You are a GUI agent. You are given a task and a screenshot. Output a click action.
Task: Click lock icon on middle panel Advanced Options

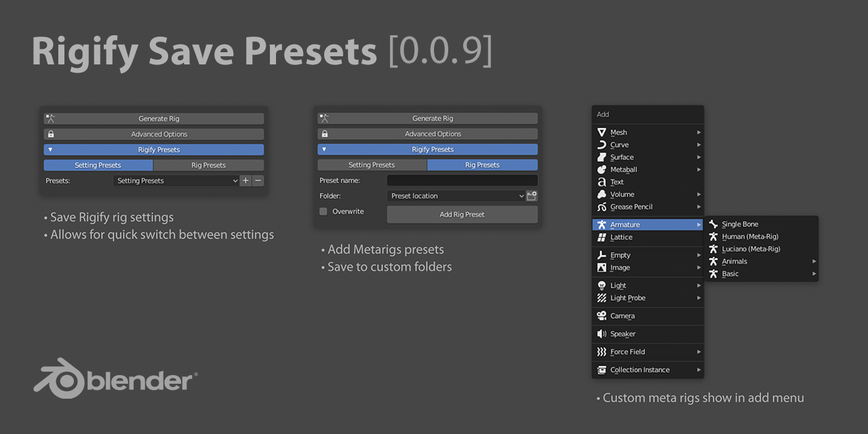tap(325, 134)
